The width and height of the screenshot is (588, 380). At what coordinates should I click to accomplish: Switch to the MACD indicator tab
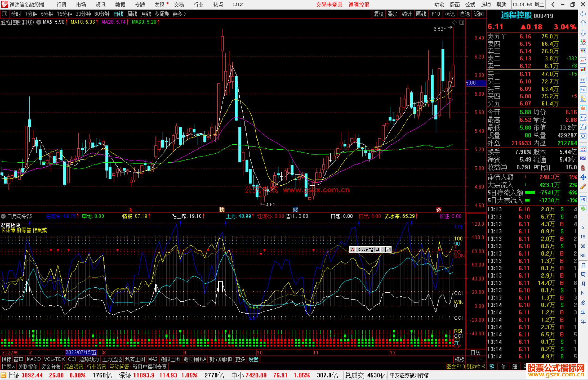[x=34, y=360]
